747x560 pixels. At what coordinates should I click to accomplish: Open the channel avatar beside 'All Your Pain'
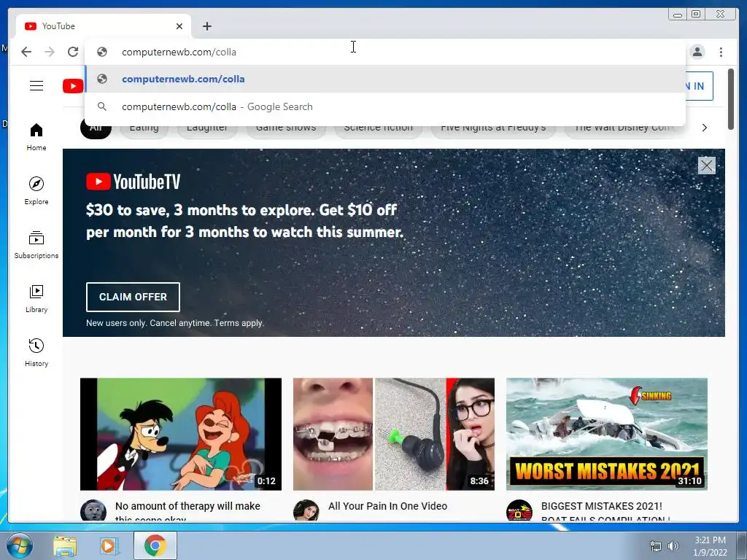(306, 510)
